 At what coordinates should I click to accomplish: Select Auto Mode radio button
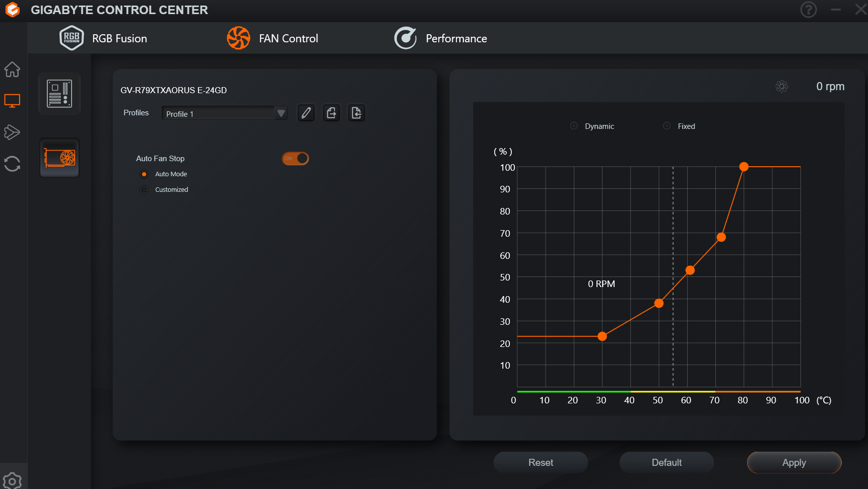tap(144, 174)
